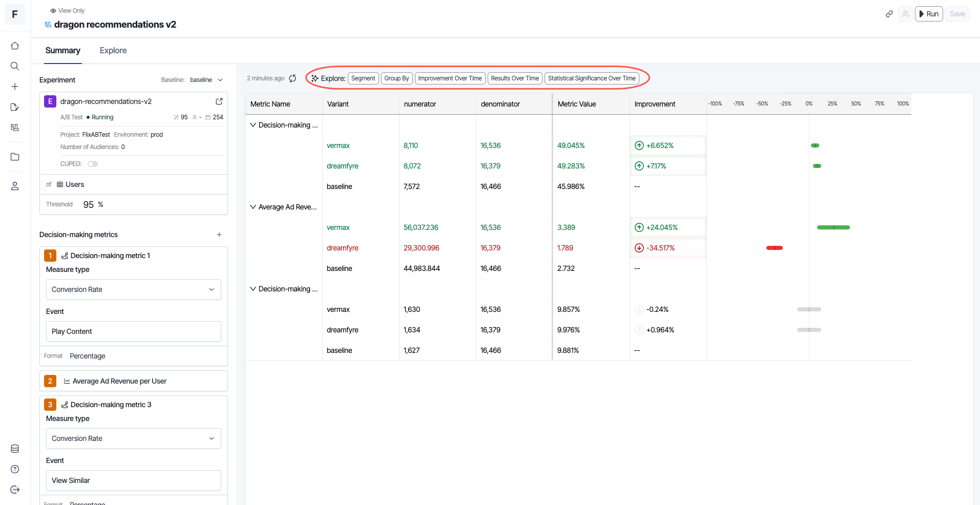Click the View Similar event field
The width and height of the screenshot is (980, 505).
[134, 480]
